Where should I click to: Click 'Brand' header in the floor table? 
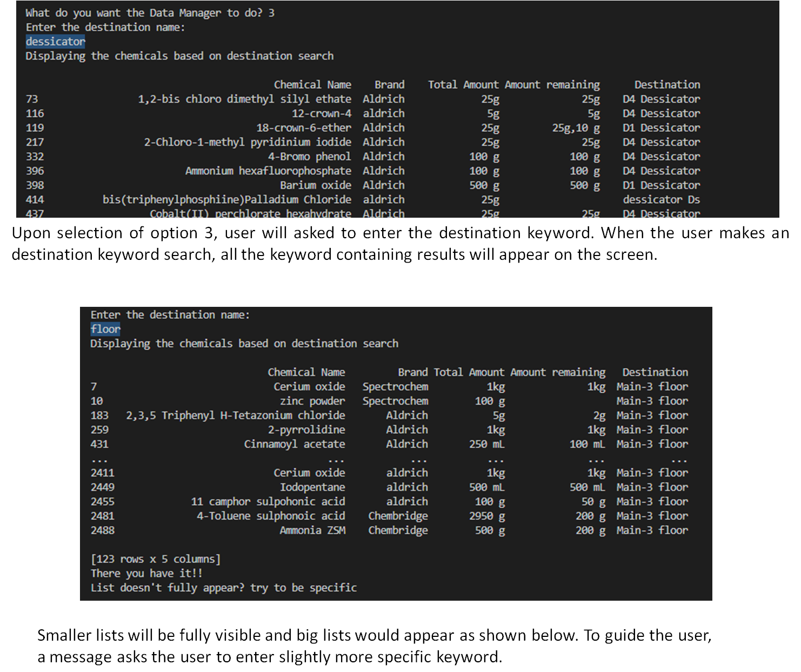[x=413, y=372]
